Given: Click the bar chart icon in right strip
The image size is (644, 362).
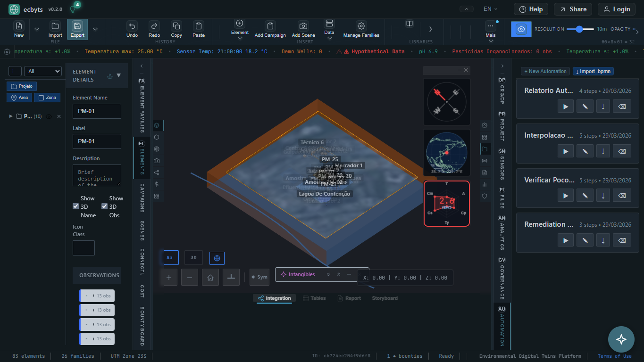Looking at the screenshot, I should pyautogui.click(x=485, y=184).
